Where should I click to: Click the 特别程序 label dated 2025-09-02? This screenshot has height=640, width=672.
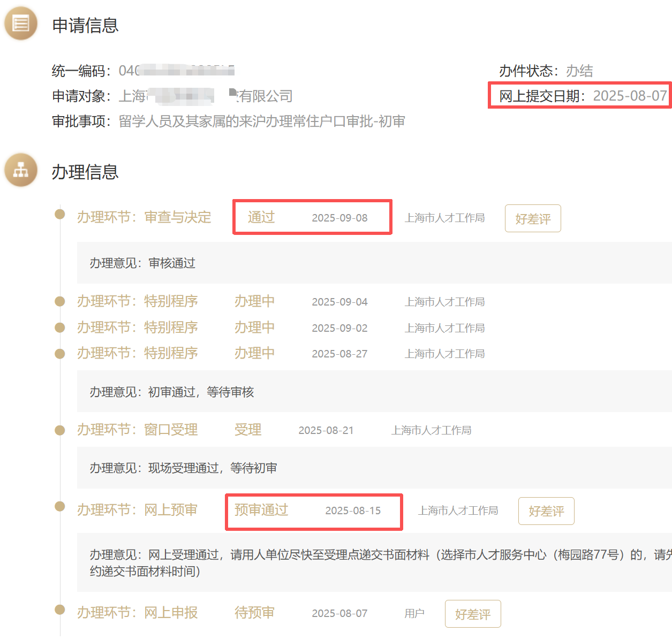point(138,327)
